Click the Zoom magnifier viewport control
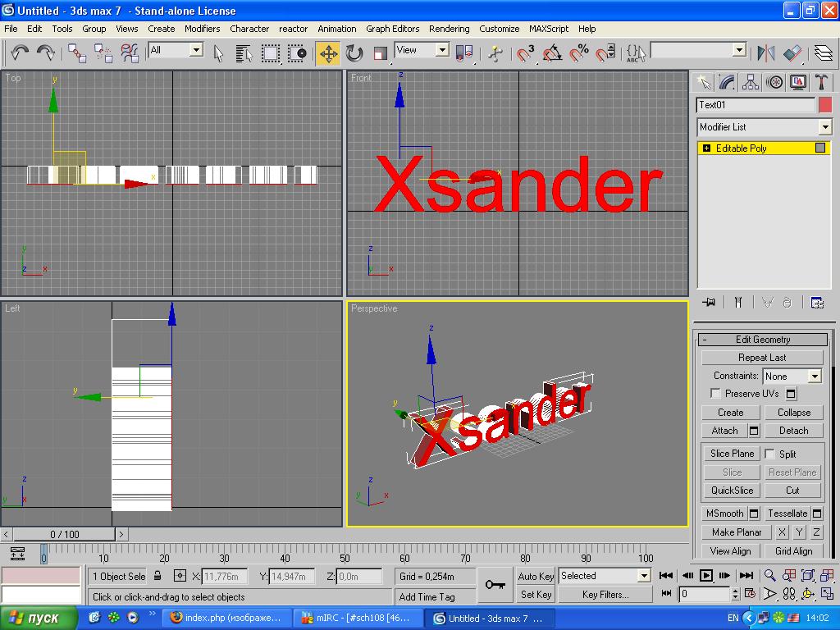840x630 pixels. point(770,576)
